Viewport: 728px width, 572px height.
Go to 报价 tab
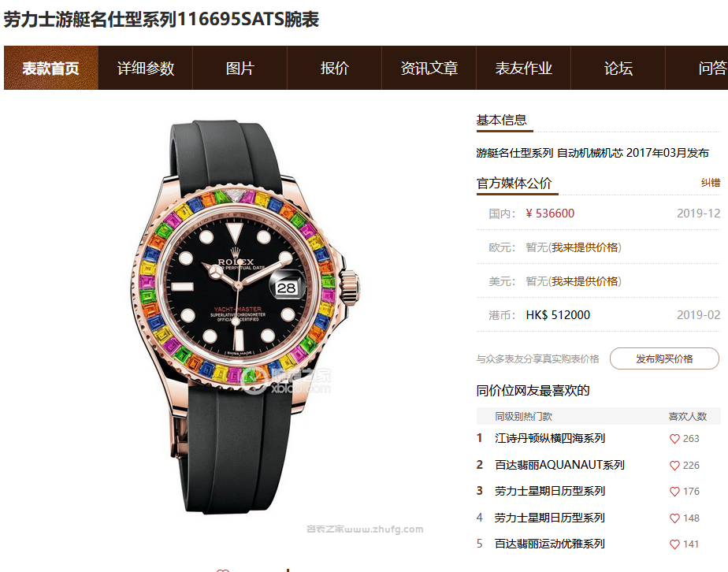point(334,68)
